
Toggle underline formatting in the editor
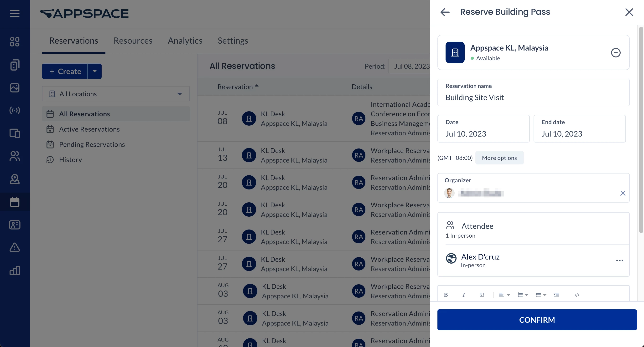click(482, 295)
